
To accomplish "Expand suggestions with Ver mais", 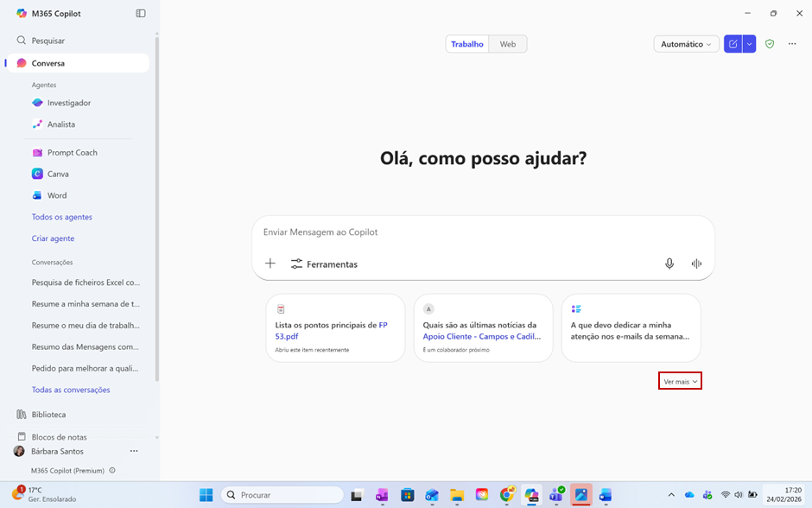I will click(x=680, y=381).
